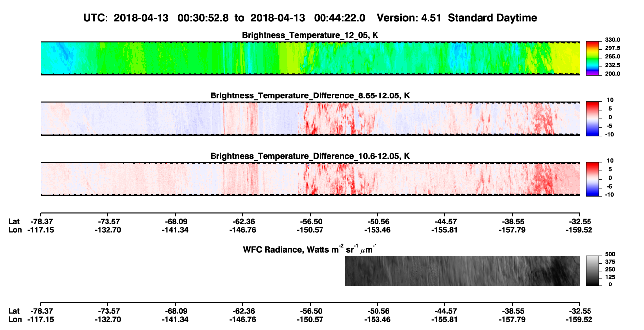This screenshot has height=330, width=644.
Task: Click the title 'Brightness_Temperature_12_05, K'
Action: (x=310, y=35)
